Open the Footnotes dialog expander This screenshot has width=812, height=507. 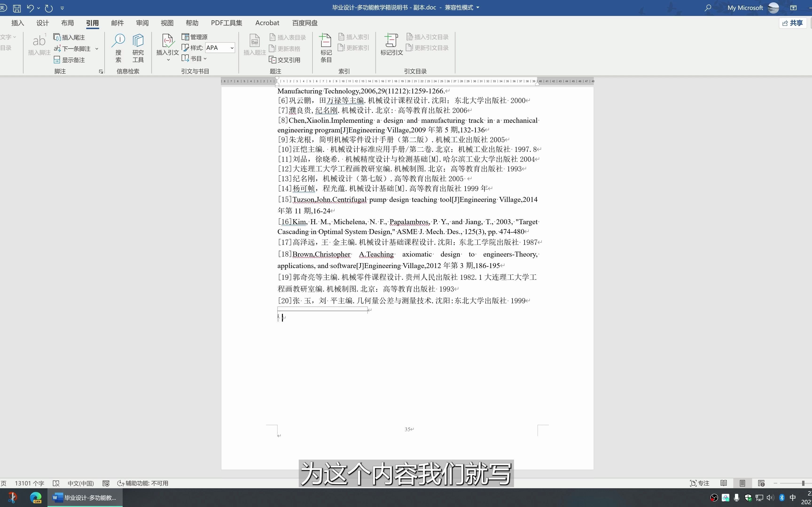coord(101,71)
